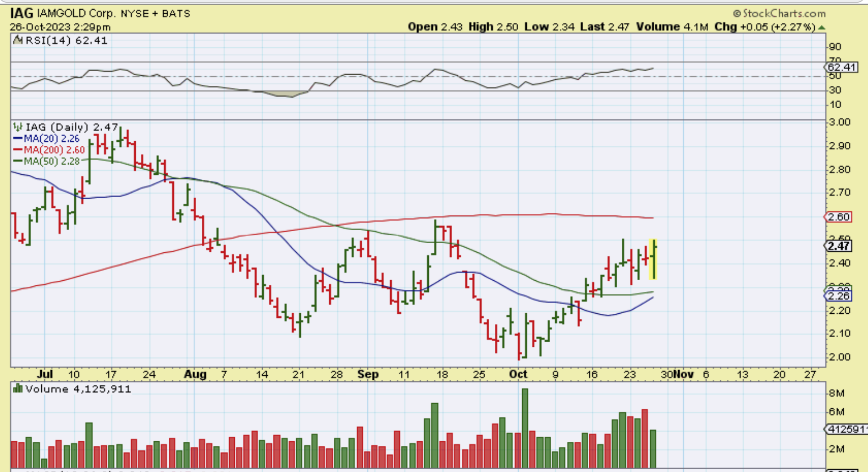Select the green MA(50) legend line
868x472 pixels.
[18, 161]
